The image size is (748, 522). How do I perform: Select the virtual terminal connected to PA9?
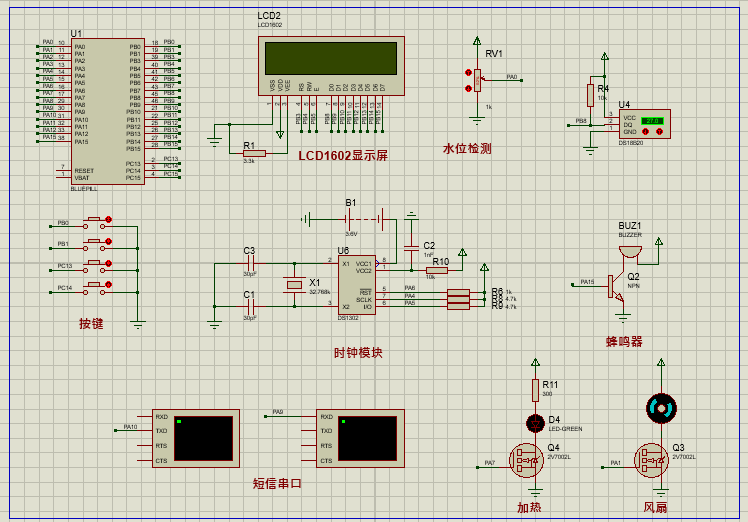pyautogui.click(x=360, y=438)
